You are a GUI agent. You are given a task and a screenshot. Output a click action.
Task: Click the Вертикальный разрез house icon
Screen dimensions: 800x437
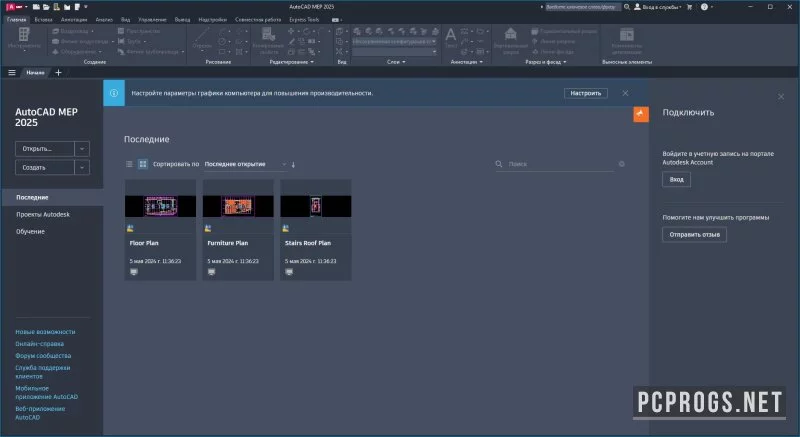pyautogui.click(x=511, y=34)
